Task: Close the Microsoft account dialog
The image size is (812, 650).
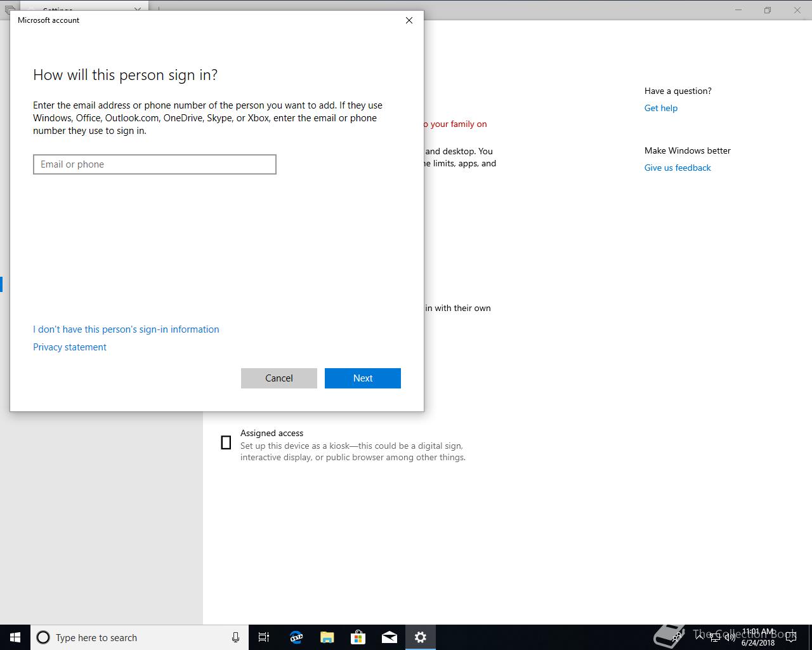Action: click(x=409, y=20)
